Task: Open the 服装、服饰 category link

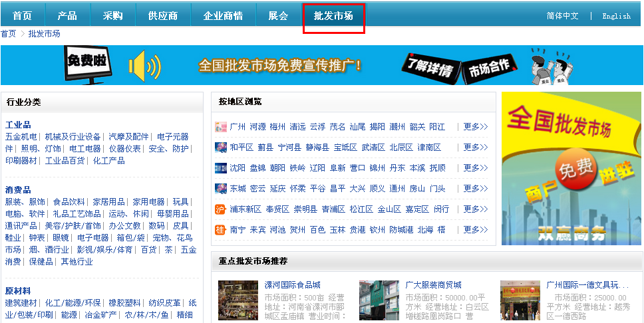Action: tap(25, 202)
